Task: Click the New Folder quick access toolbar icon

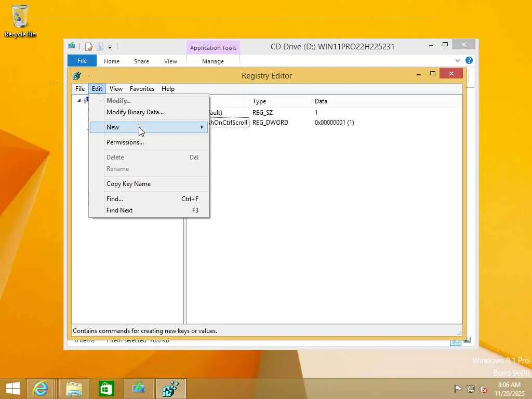Action: 100,46
